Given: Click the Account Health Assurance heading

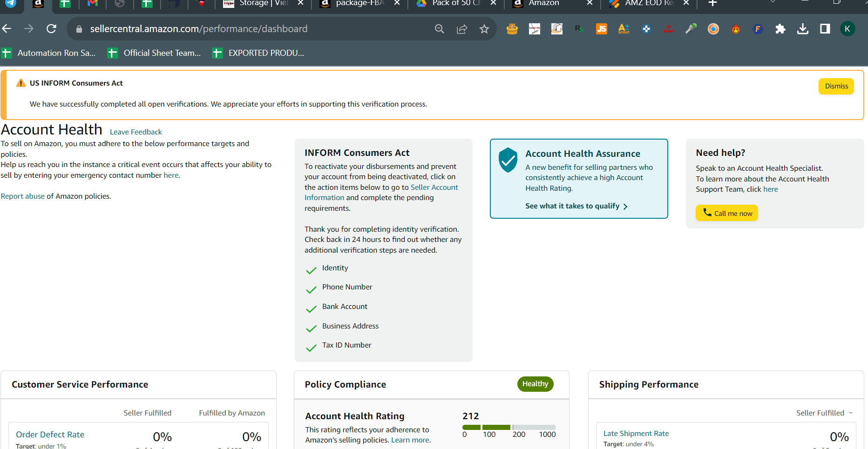Looking at the screenshot, I should click(x=583, y=154).
